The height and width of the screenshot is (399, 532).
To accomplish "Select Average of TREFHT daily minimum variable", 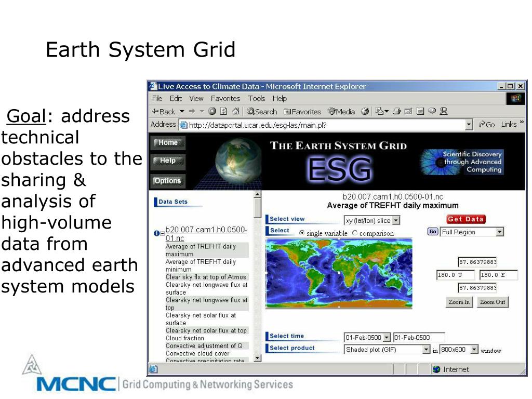I will pyautogui.click(x=207, y=265).
